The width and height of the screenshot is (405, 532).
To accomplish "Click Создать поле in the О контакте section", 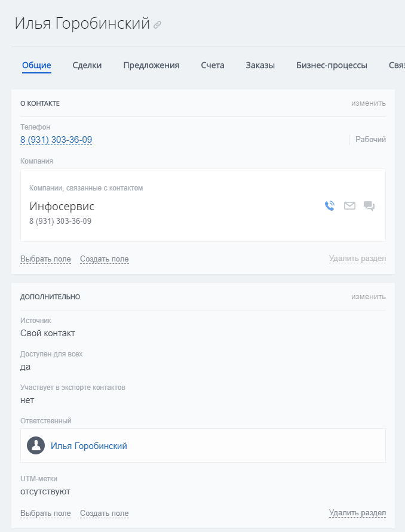I will 104,259.
